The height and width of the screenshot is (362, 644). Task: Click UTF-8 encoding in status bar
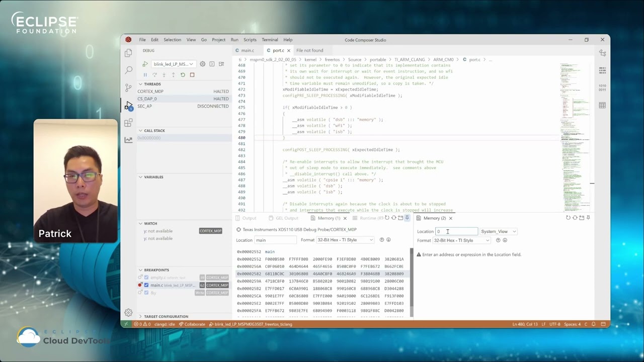(x=555, y=324)
